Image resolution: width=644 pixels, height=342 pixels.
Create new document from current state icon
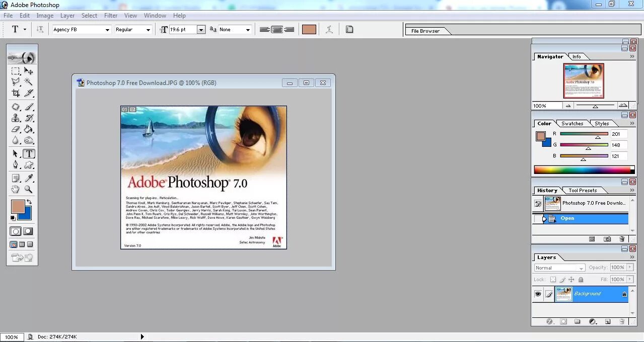(592, 239)
